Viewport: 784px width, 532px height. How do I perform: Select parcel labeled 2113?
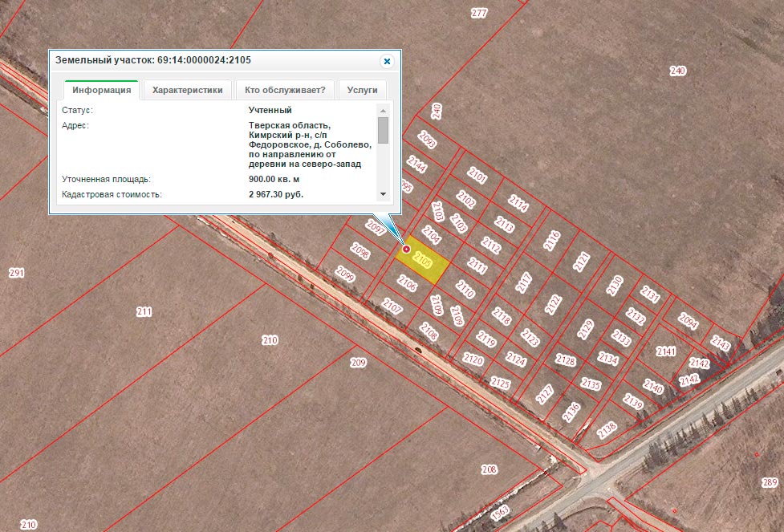[504, 224]
